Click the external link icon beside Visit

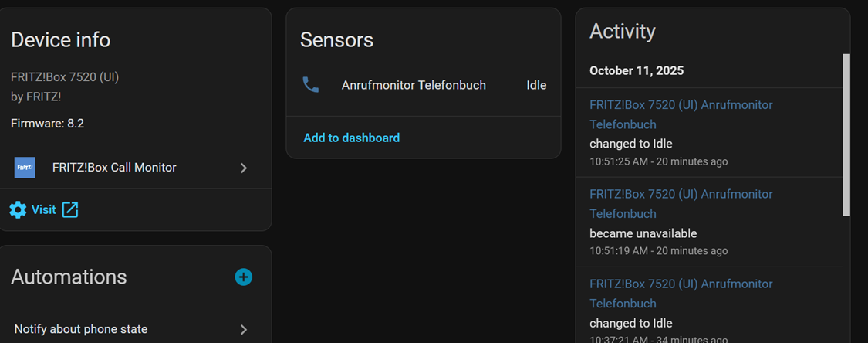point(70,209)
